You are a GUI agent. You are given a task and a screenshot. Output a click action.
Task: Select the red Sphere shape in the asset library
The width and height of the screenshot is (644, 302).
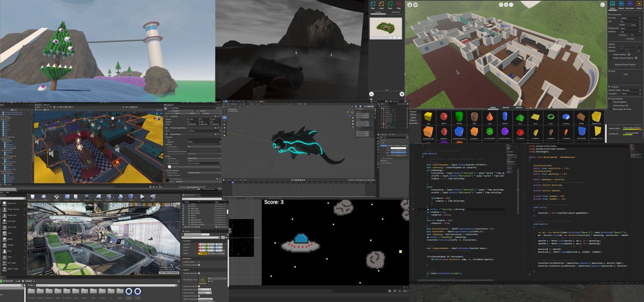(444, 117)
